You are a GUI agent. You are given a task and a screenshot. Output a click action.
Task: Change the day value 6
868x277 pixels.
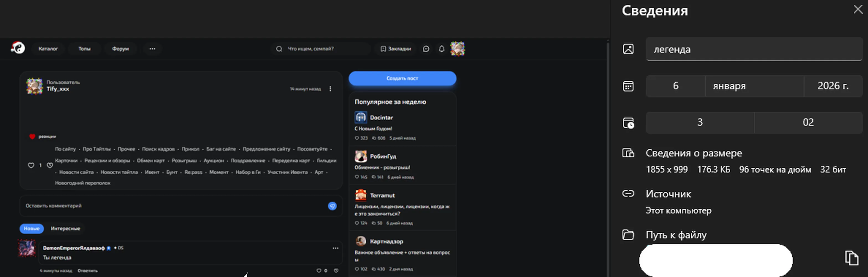[676, 86]
